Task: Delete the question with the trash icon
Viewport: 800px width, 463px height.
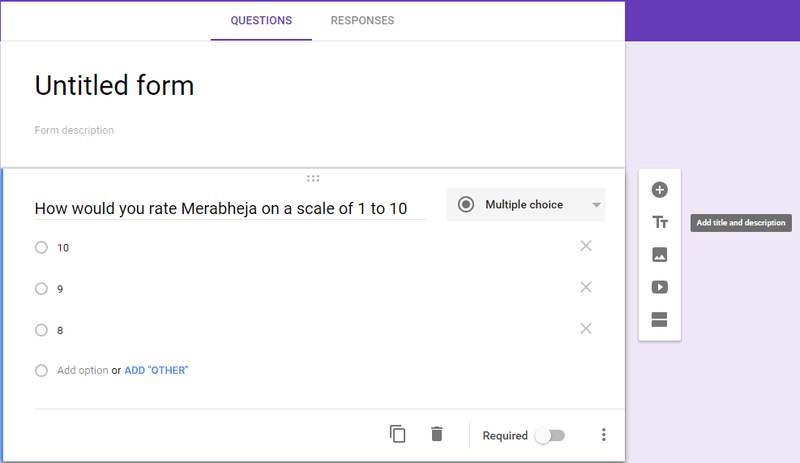Action: coord(437,434)
